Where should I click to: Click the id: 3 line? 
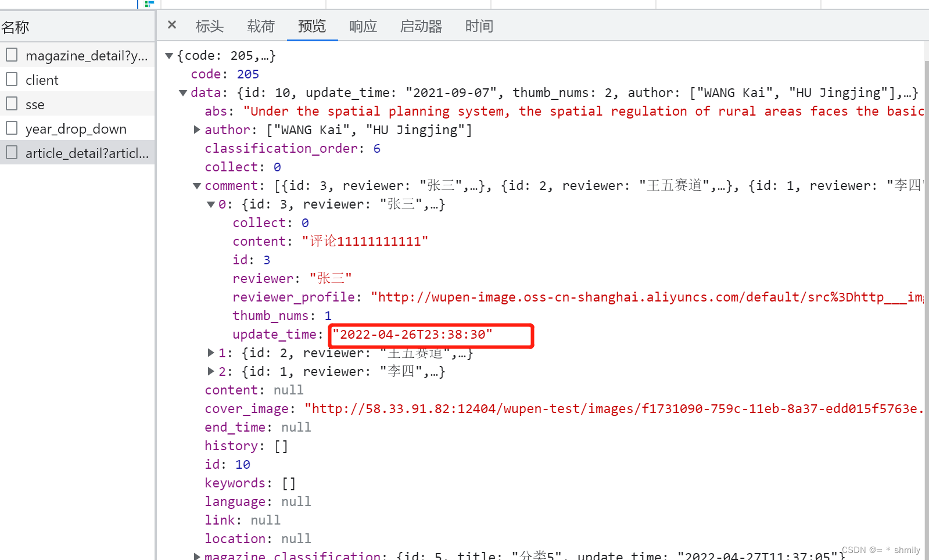[252, 260]
